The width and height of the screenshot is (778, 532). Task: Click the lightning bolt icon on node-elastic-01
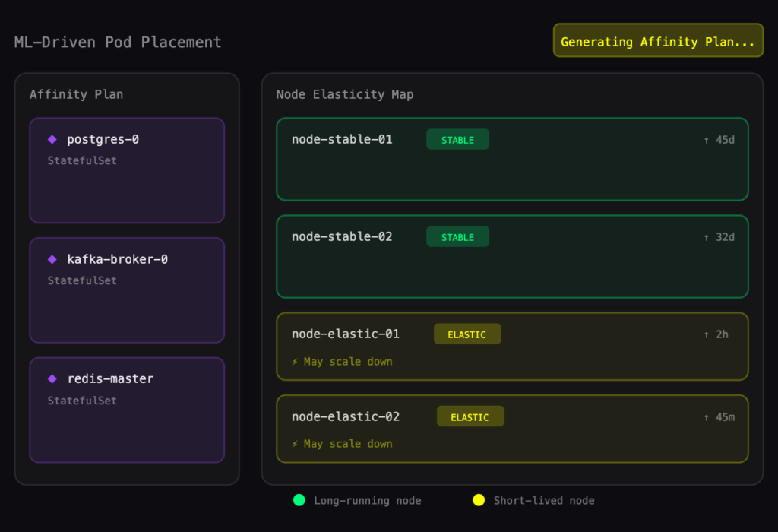pyautogui.click(x=295, y=361)
